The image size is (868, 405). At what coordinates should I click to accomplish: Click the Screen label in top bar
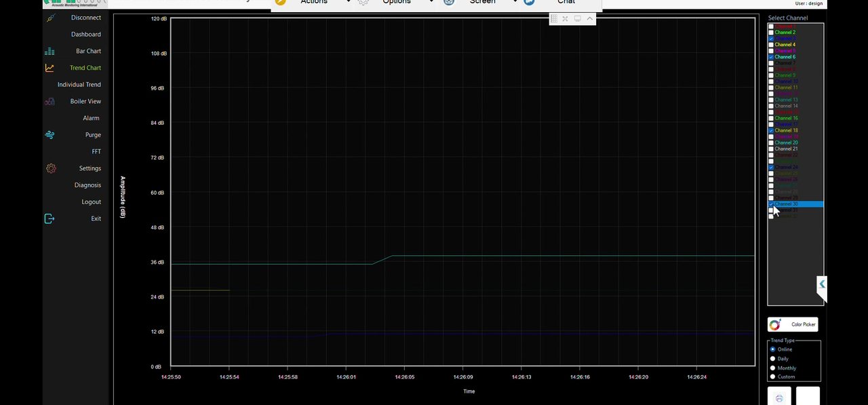483,2
